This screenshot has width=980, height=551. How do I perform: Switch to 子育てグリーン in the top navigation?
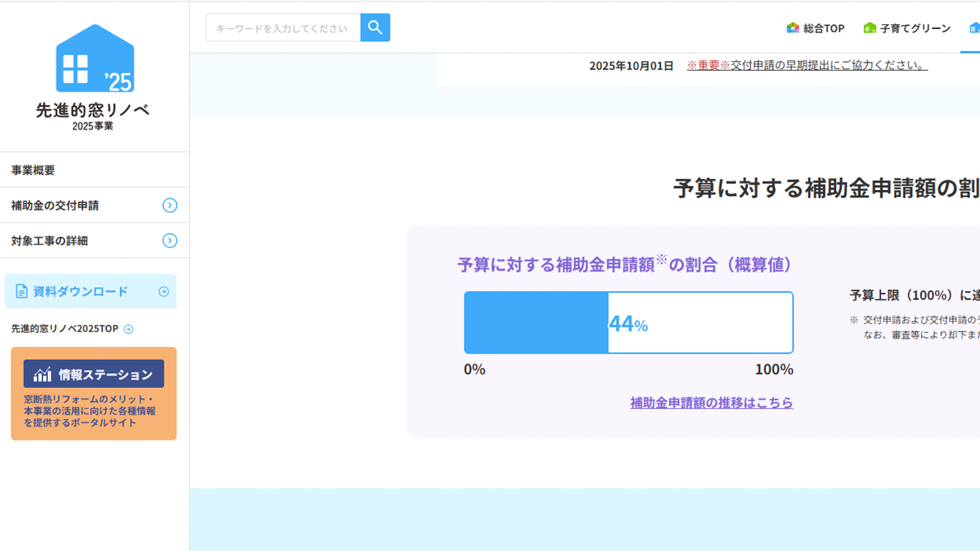(915, 29)
